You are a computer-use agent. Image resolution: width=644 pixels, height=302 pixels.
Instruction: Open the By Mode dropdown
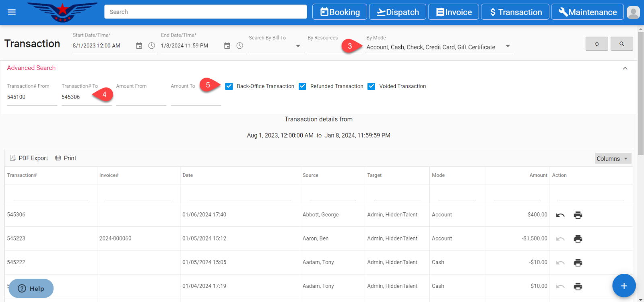tap(508, 46)
